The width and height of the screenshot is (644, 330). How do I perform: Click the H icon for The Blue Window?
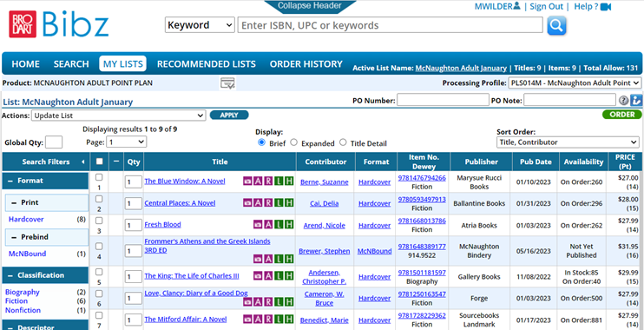(x=289, y=181)
